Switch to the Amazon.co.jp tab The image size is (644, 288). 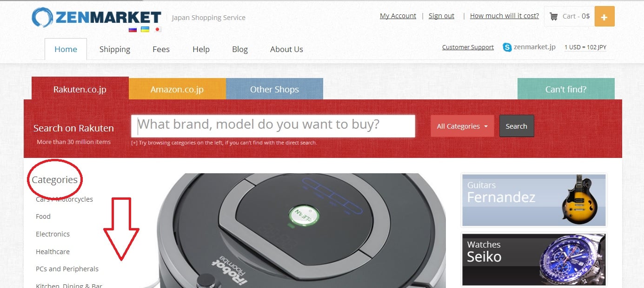point(177,89)
